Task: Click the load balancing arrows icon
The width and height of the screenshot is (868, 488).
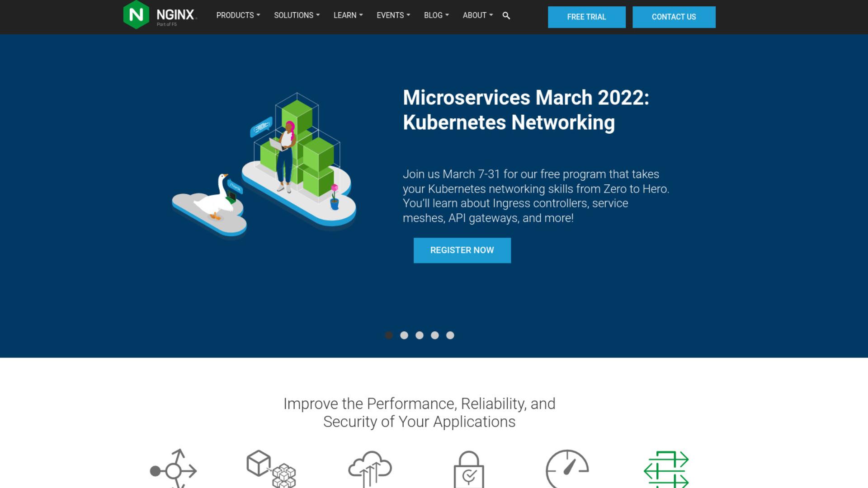Action: tap(174, 468)
